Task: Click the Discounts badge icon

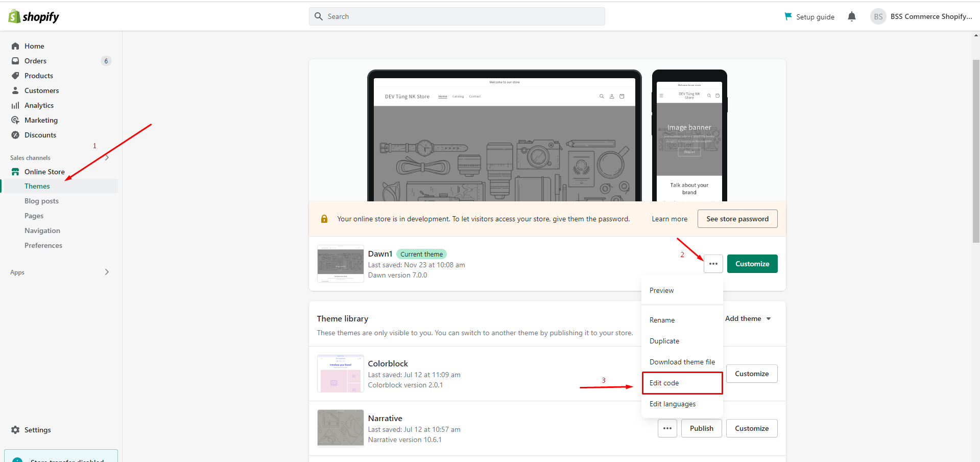Action: point(15,135)
